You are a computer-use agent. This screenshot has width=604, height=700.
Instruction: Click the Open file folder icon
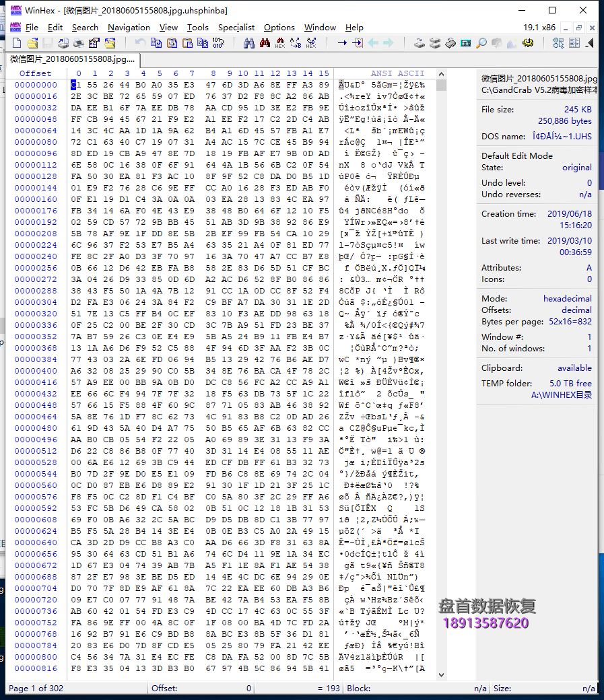32,43
